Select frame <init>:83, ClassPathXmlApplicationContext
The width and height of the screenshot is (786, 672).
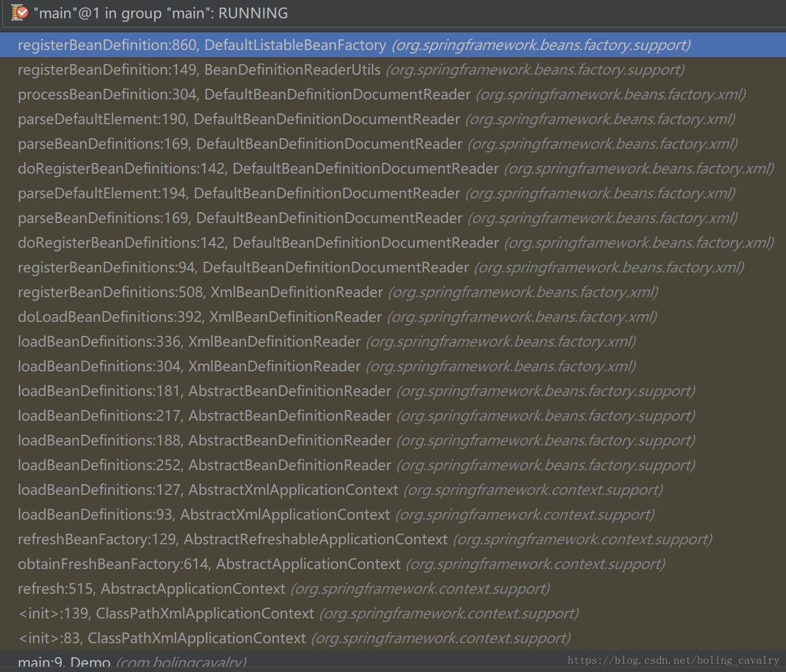[393, 638]
